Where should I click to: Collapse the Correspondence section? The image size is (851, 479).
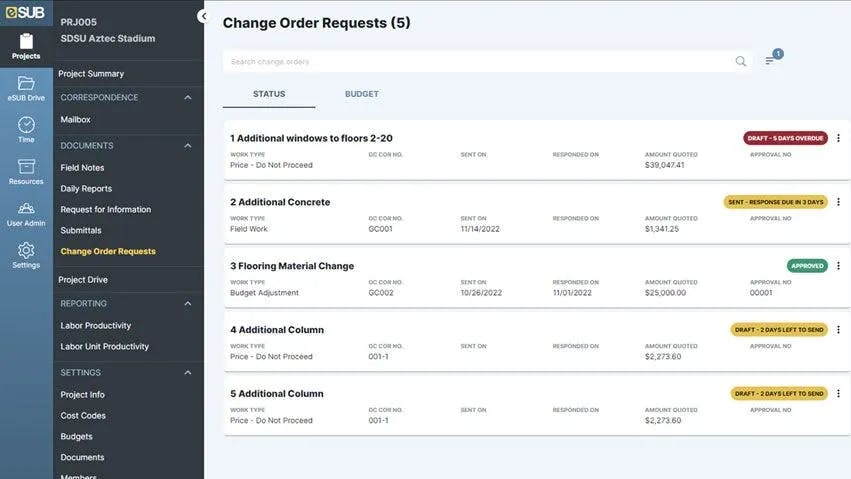[187, 98]
